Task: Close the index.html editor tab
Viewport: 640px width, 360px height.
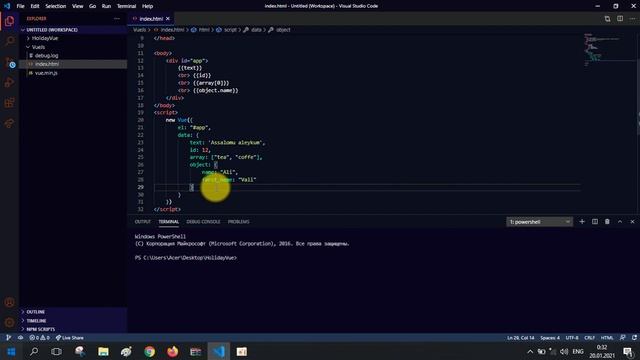Action: [168, 18]
